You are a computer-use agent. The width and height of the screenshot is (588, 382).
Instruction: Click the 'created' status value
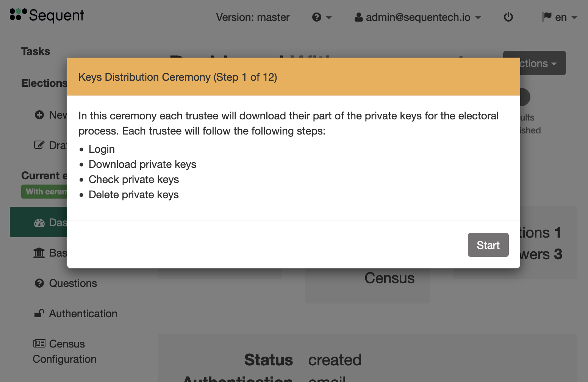335,360
